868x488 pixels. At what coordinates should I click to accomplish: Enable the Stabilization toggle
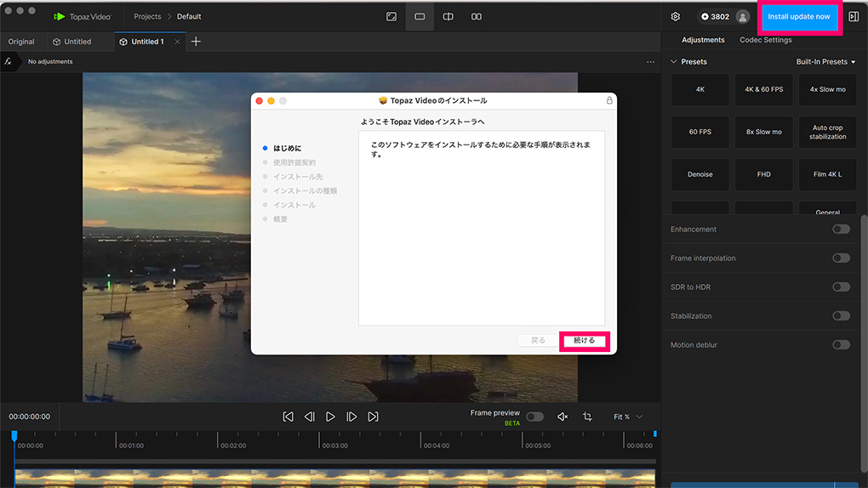pos(841,316)
